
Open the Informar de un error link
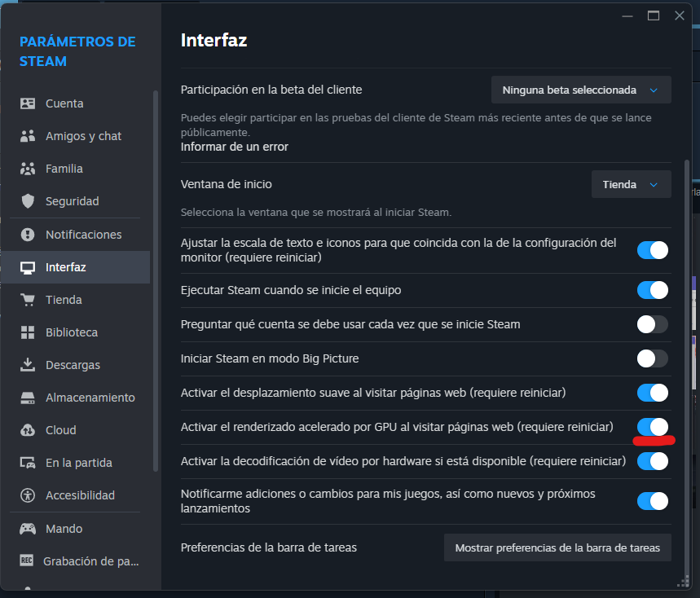click(x=234, y=147)
